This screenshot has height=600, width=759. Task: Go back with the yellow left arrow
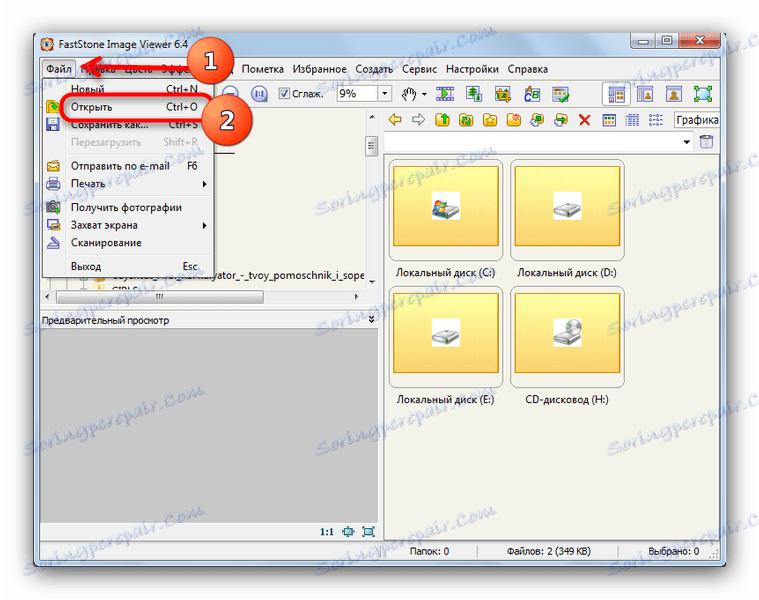(x=395, y=120)
